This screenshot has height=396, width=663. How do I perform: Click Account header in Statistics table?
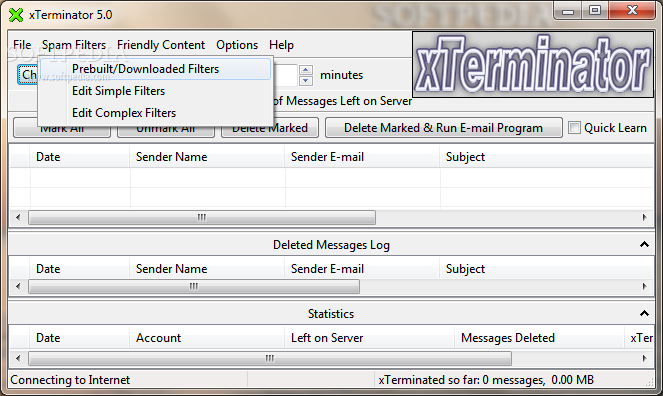(x=207, y=338)
